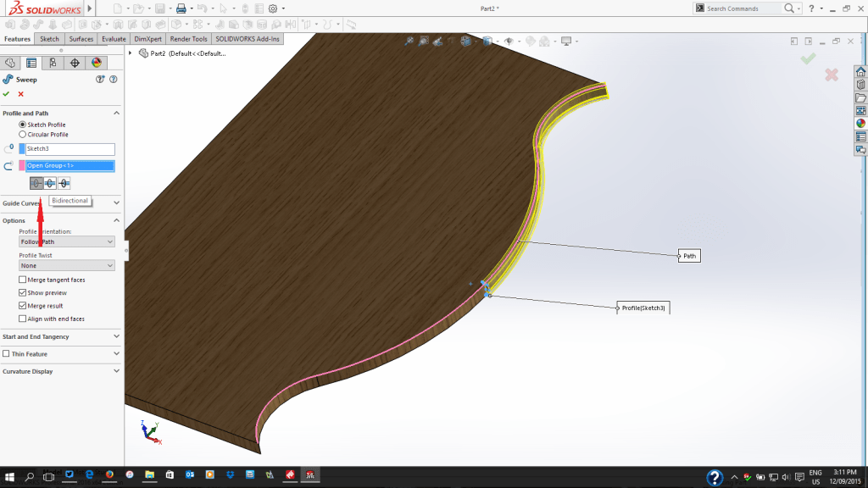Open the PropertyManager tab icon
The height and width of the screenshot is (488, 868).
tap(31, 63)
